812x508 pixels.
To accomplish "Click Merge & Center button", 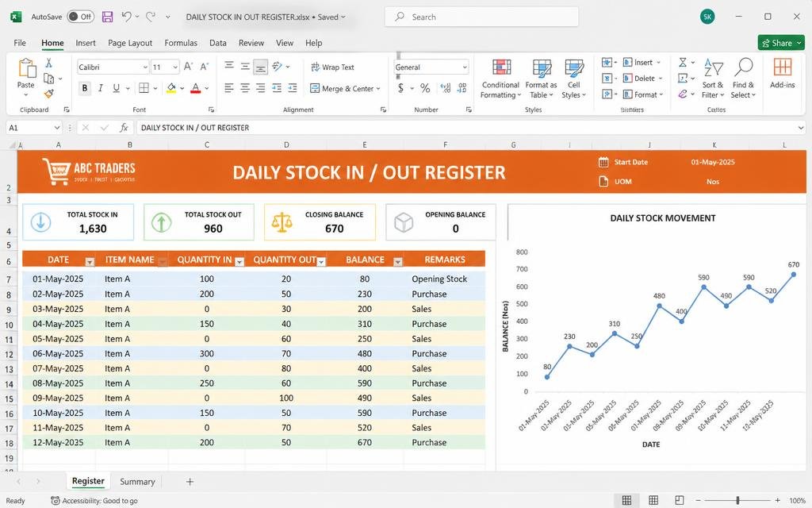I will [x=340, y=89].
